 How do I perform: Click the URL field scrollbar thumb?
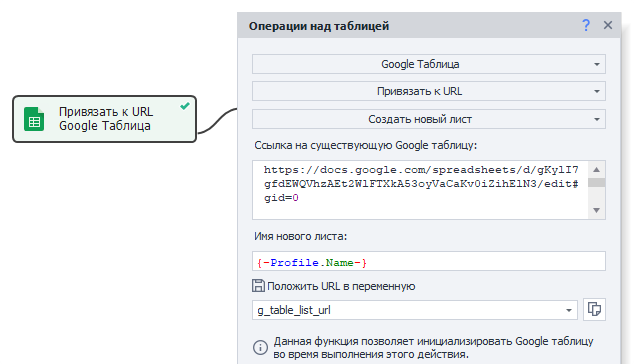596,182
